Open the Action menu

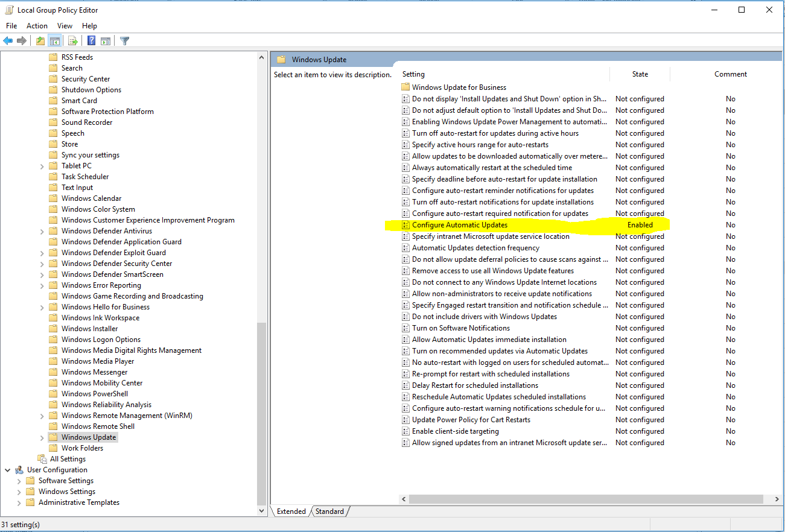pos(37,26)
